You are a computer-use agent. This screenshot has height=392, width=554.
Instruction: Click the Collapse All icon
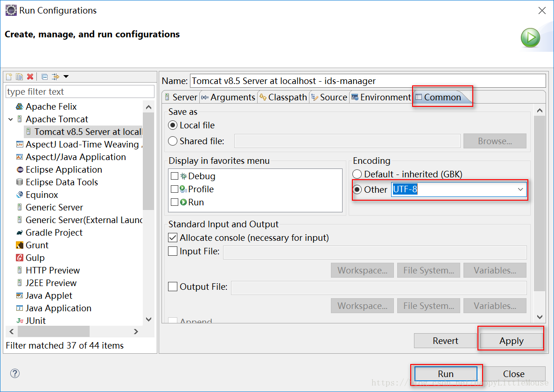[x=44, y=77]
